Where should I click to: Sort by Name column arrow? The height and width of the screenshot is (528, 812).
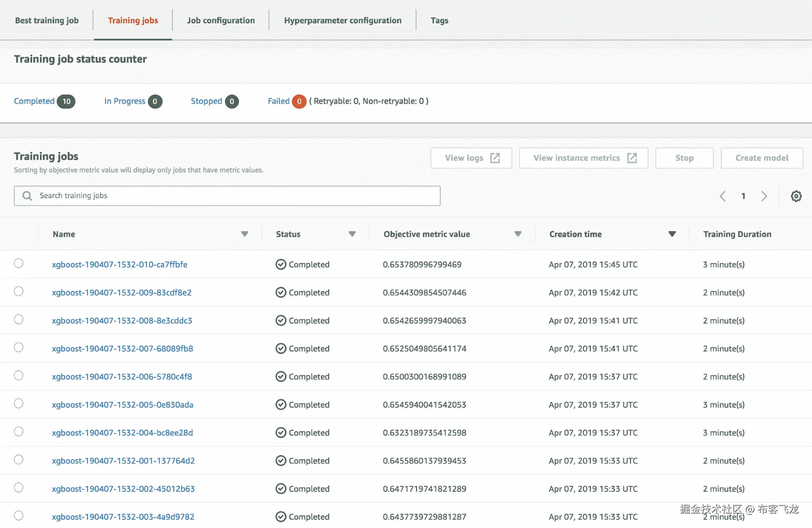tap(244, 234)
